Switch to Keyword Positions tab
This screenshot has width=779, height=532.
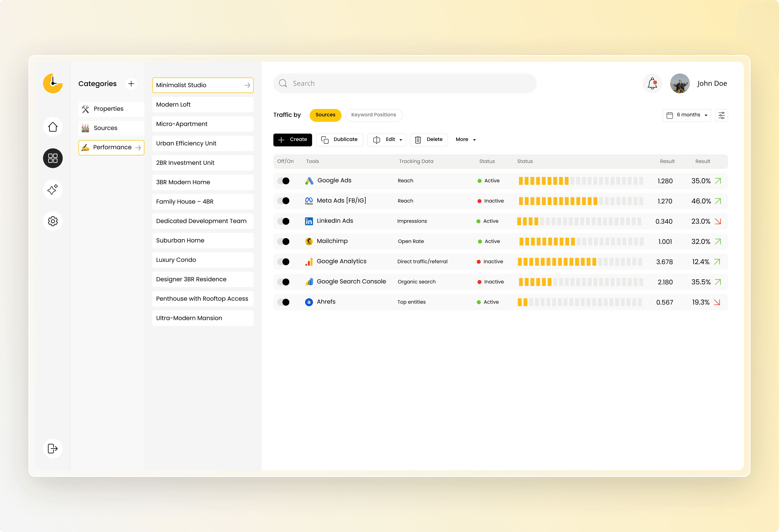pyautogui.click(x=374, y=115)
